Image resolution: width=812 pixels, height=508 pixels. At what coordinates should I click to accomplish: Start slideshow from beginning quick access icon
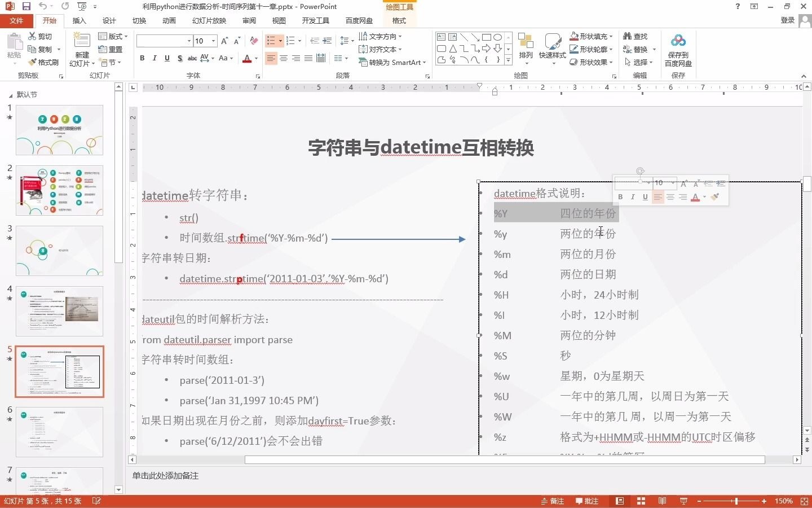click(x=82, y=6)
